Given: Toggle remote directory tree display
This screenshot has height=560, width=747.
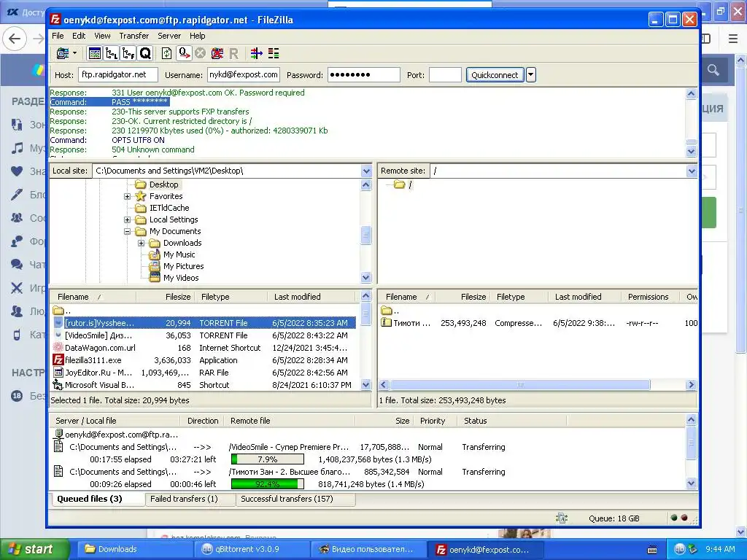Looking at the screenshot, I should tap(128, 53).
